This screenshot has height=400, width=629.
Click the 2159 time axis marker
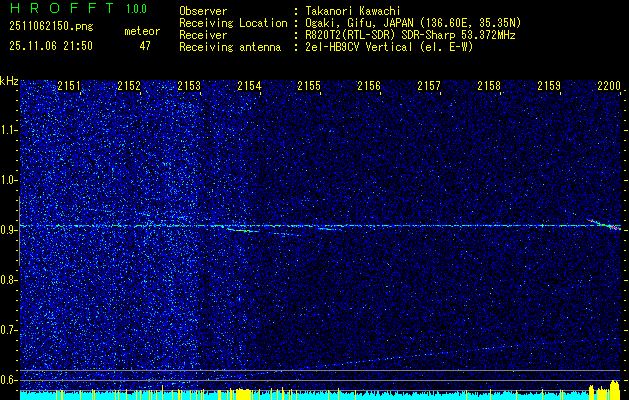point(549,86)
